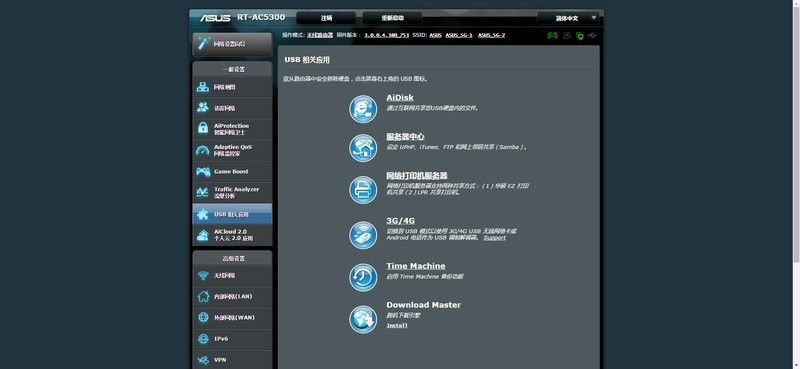Open AiCloud 2.0 sidebar item
The height and width of the screenshot is (369, 800).
tap(232, 235)
